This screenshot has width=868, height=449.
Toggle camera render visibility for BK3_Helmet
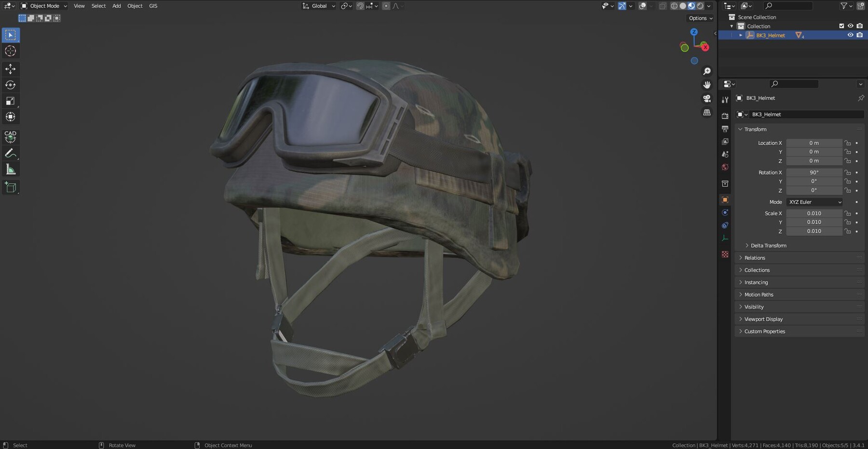[x=860, y=35]
